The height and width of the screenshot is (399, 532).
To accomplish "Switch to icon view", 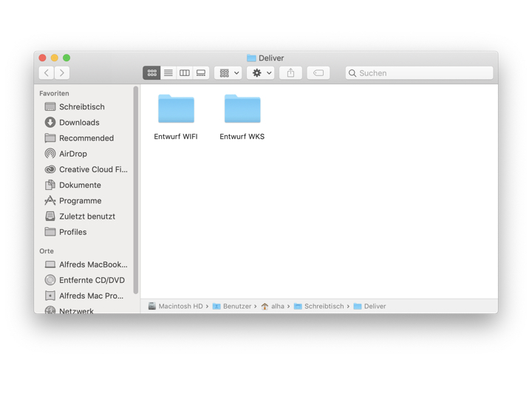I will click(151, 73).
